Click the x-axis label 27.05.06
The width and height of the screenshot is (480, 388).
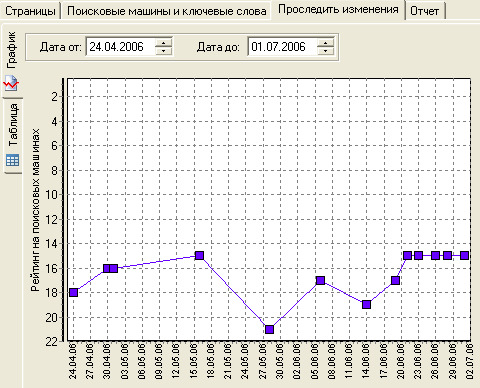(263, 361)
